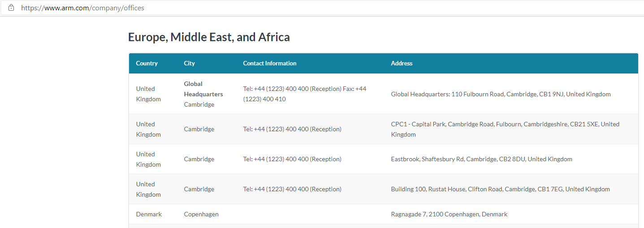644x228 pixels.
Task: Click reception phone in the Eastbrook row
Action: click(292, 159)
